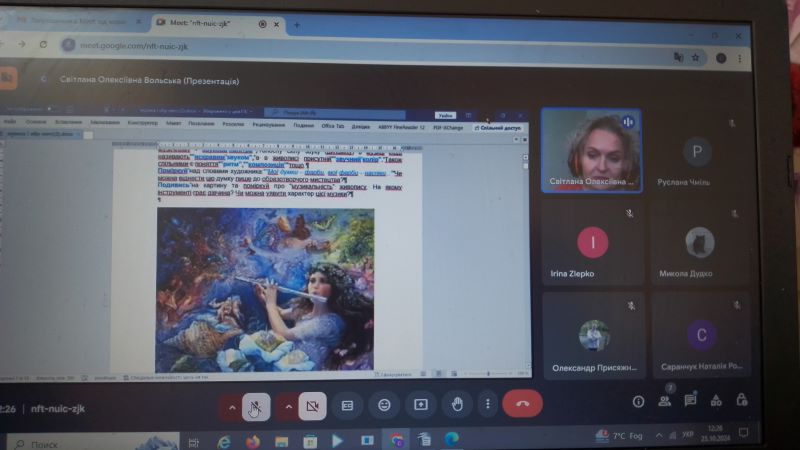Open ABBYY FineReader 12 tab in Word
The width and height of the screenshot is (800, 450).
[x=401, y=127]
